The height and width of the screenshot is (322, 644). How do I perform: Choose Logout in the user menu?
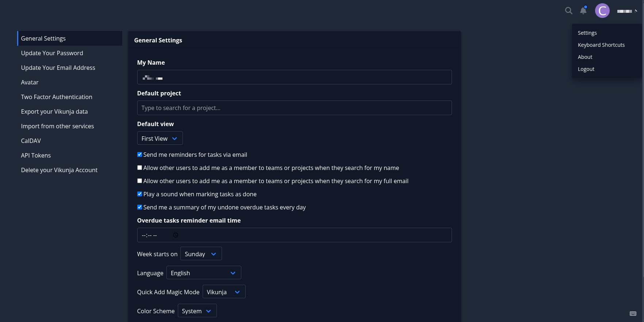point(586,69)
